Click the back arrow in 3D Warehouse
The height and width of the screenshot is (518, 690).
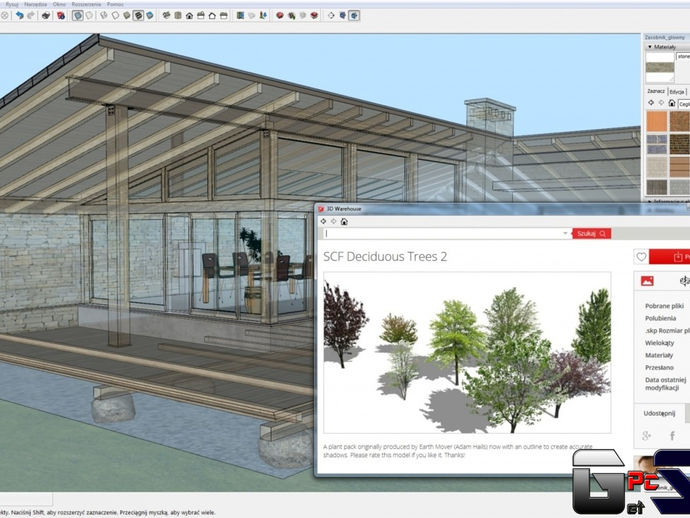coord(323,221)
